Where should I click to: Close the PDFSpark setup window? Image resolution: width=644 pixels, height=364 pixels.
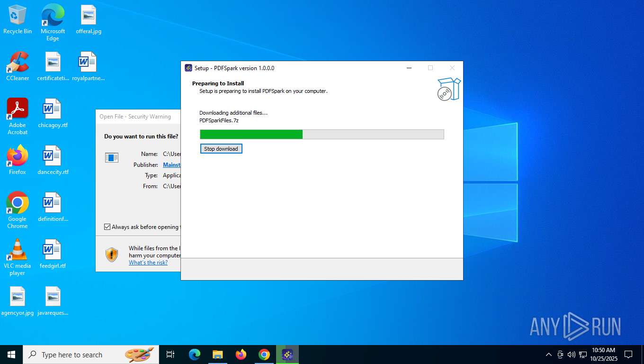point(452,68)
